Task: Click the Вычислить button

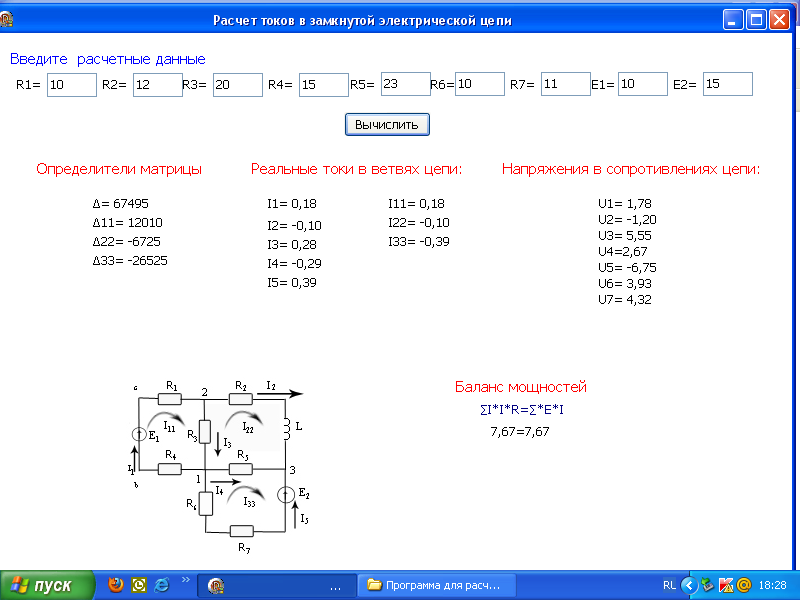Action: [387, 124]
